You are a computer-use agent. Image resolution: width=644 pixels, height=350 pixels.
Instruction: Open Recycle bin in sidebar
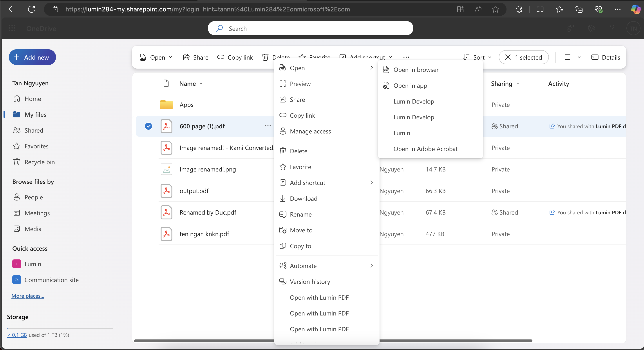[34, 162]
